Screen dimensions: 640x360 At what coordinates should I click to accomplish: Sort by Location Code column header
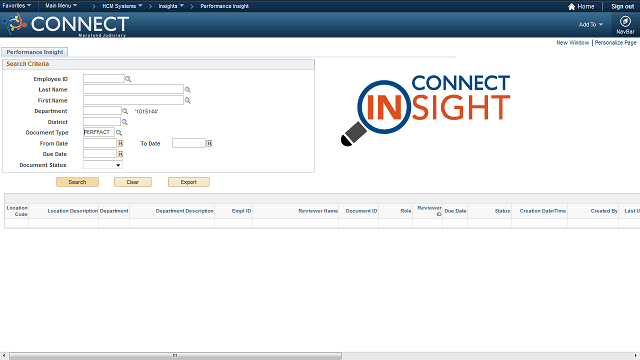(17, 211)
